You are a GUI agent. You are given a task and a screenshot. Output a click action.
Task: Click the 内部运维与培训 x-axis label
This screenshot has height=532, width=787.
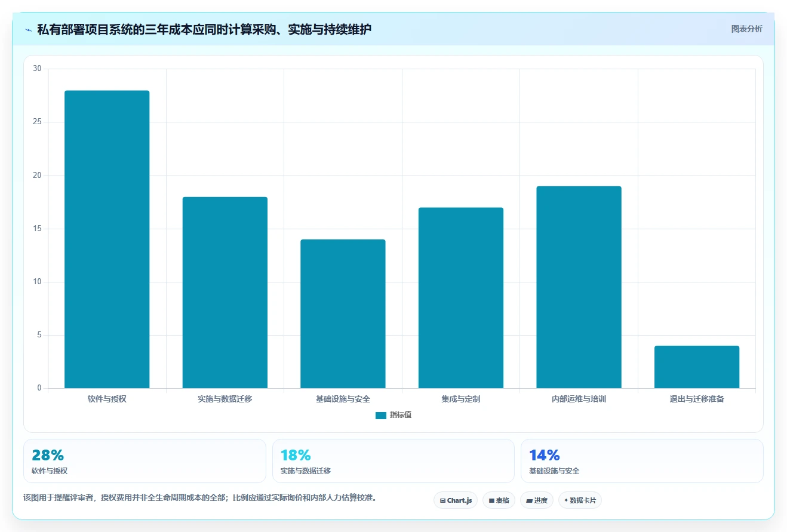[x=579, y=399]
